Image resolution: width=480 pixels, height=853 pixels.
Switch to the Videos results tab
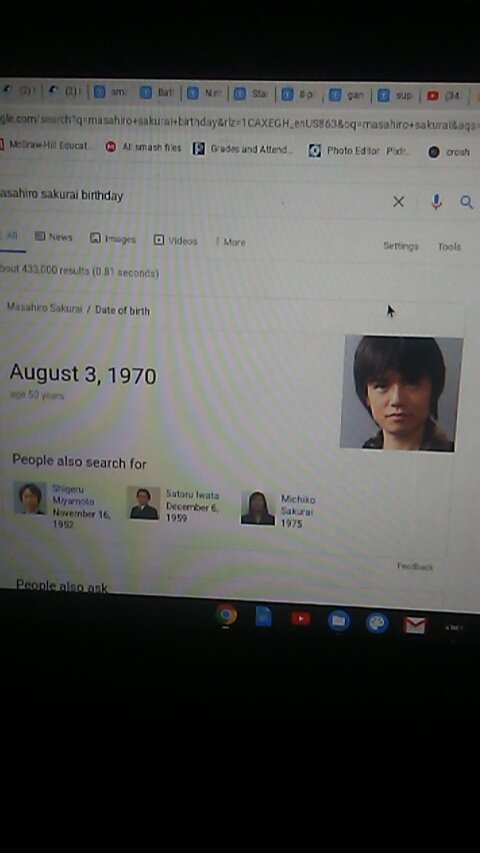[175, 240]
